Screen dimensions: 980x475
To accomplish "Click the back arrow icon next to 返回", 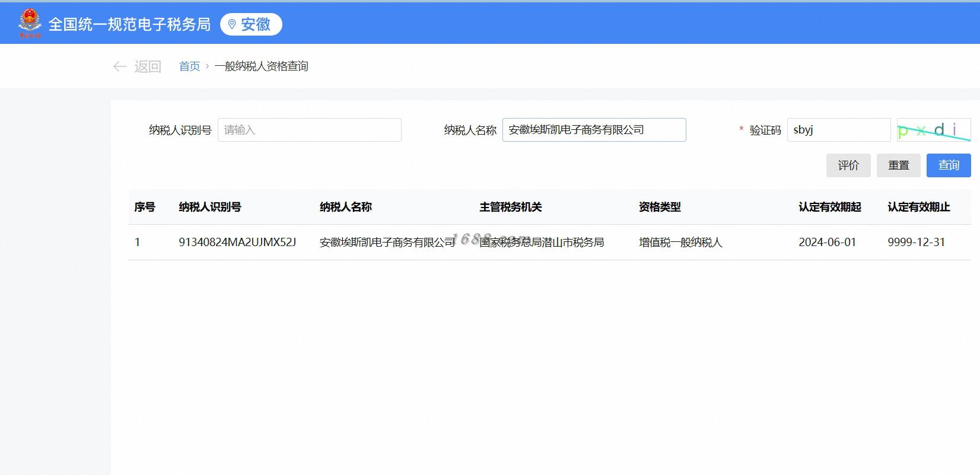I will click(x=119, y=66).
